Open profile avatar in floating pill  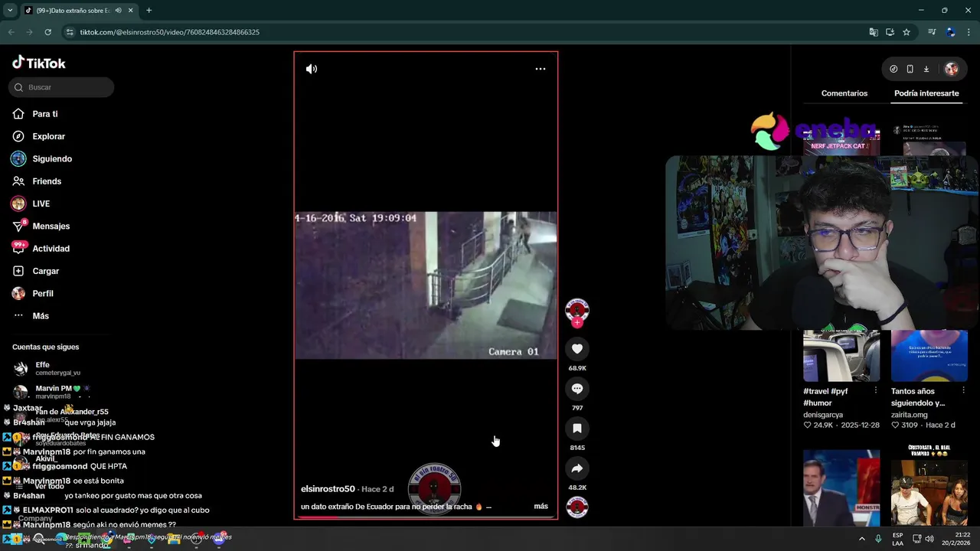[x=951, y=69]
